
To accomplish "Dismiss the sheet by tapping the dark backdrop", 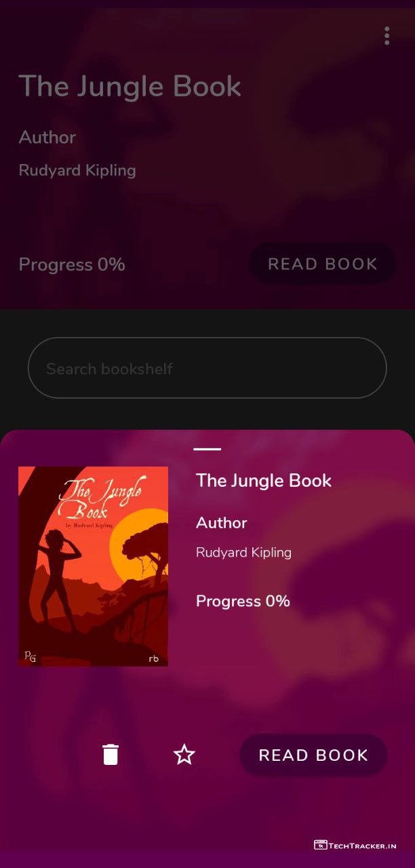I will click(x=207, y=414).
